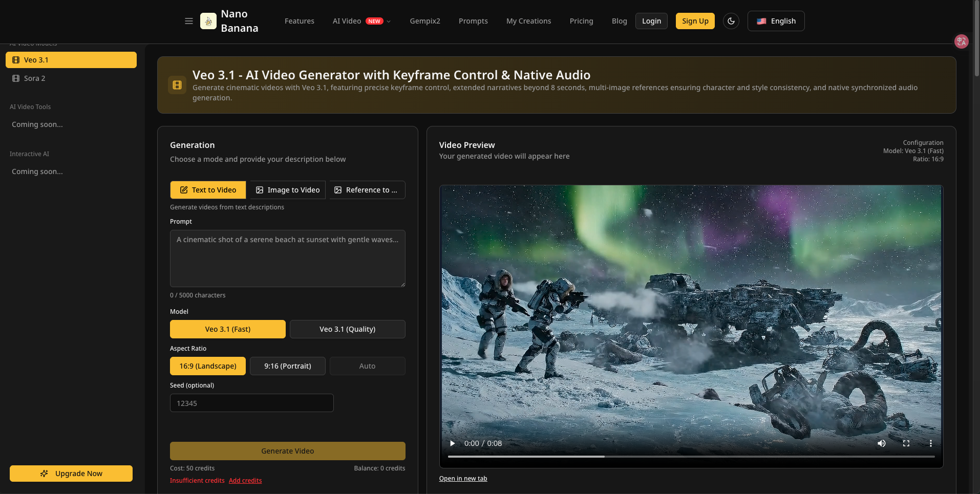Click the Add credits link
Image resolution: width=980 pixels, height=494 pixels.
[x=245, y=481]
